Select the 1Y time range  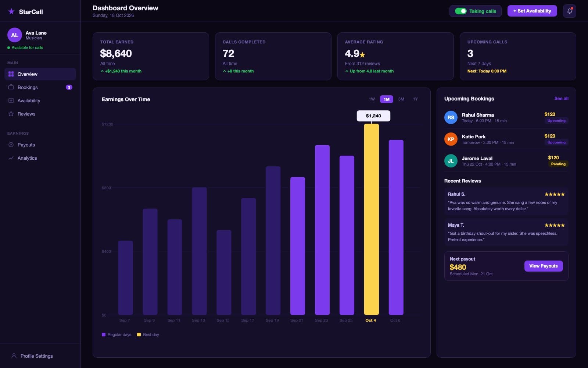[415, 99]
